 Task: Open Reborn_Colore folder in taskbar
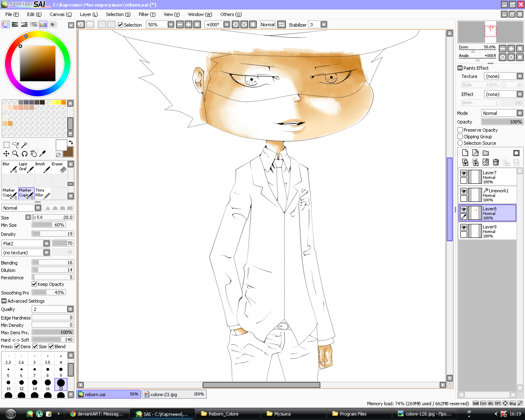[228, 414]
